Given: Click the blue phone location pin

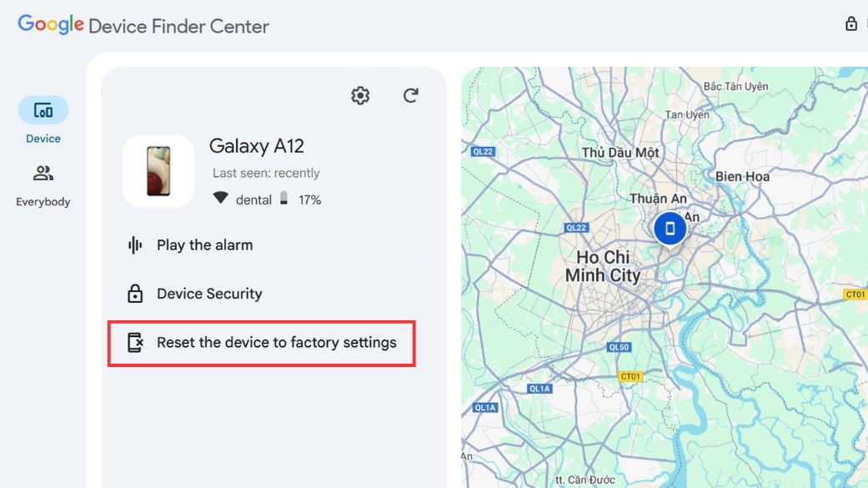Looking at the screenshot, I should 670,228.
